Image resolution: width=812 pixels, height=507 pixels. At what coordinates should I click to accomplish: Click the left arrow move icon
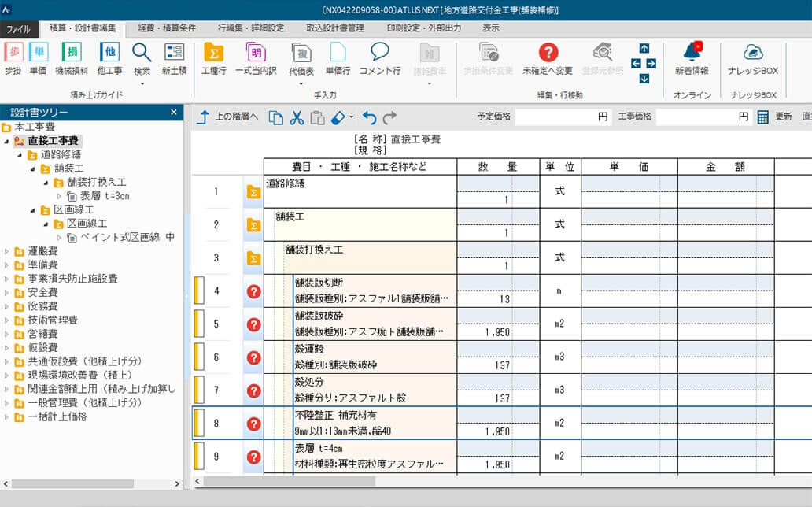[x=636, y=64]
